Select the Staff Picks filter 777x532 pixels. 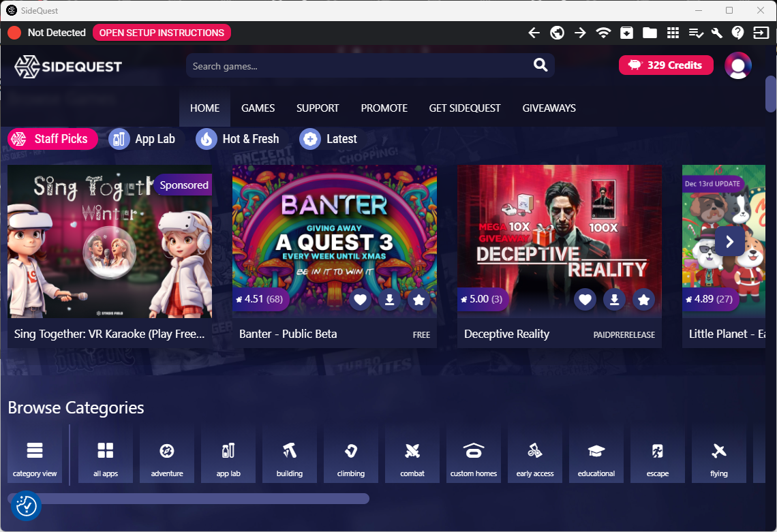point(52,139)
